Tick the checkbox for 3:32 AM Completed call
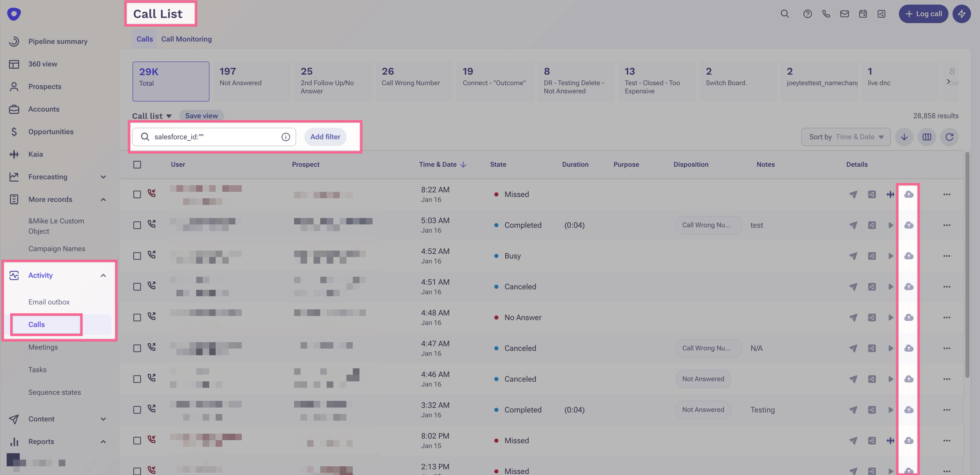980x475 pixels. click(x=137, y=410)
